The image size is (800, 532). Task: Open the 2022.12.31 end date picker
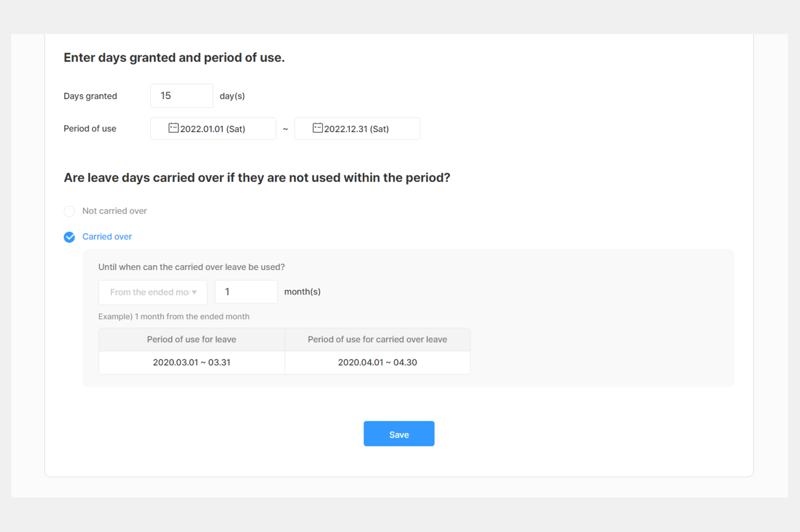(357, 128)
